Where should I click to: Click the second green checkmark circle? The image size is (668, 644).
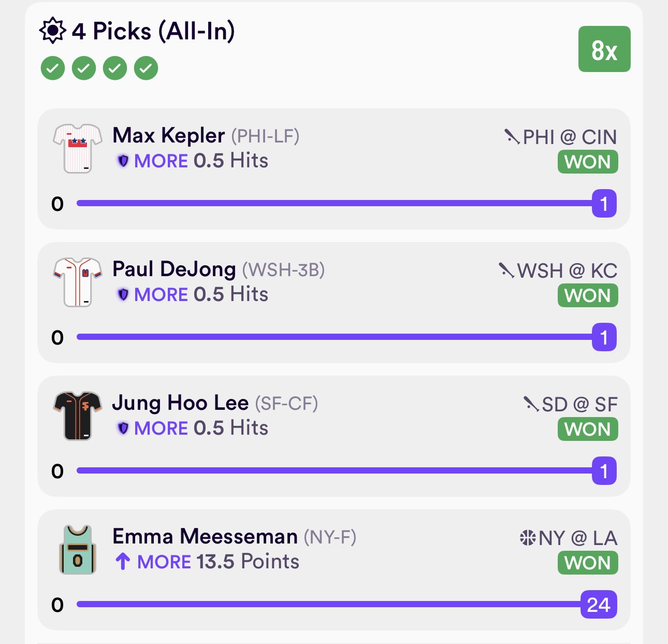(x=84, y=68)
